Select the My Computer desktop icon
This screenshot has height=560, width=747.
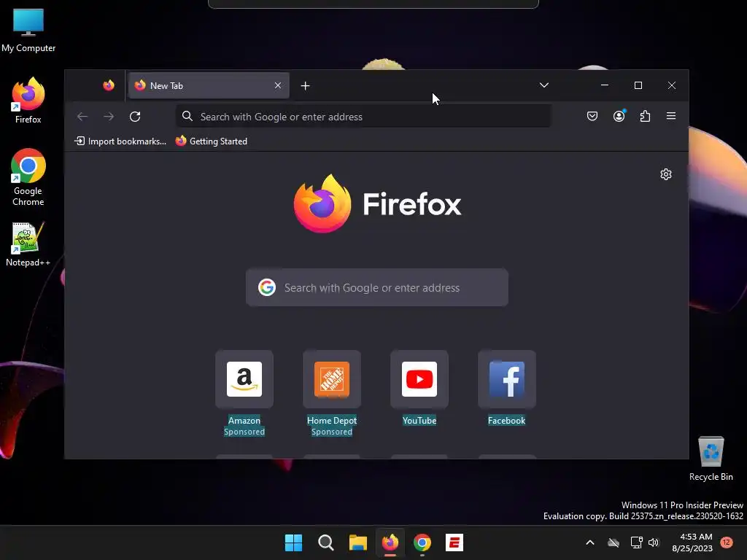click(x=28, y=30)
